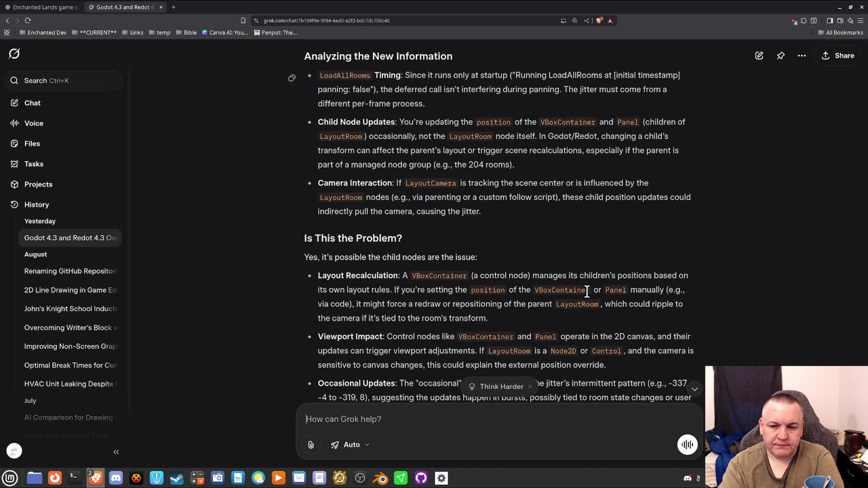Click the Brave Rewards triangle icon
Screen dimensions: 868x488
pyautogui.click(x=610, y=20)
